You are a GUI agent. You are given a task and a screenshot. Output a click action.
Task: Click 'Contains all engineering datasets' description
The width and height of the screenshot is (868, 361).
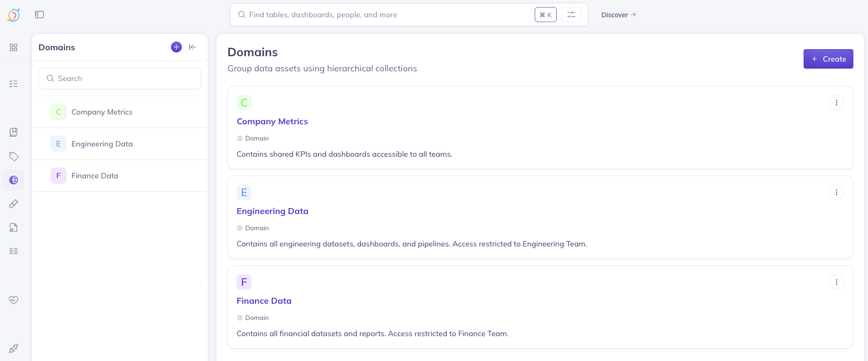(x=412, y=244)
